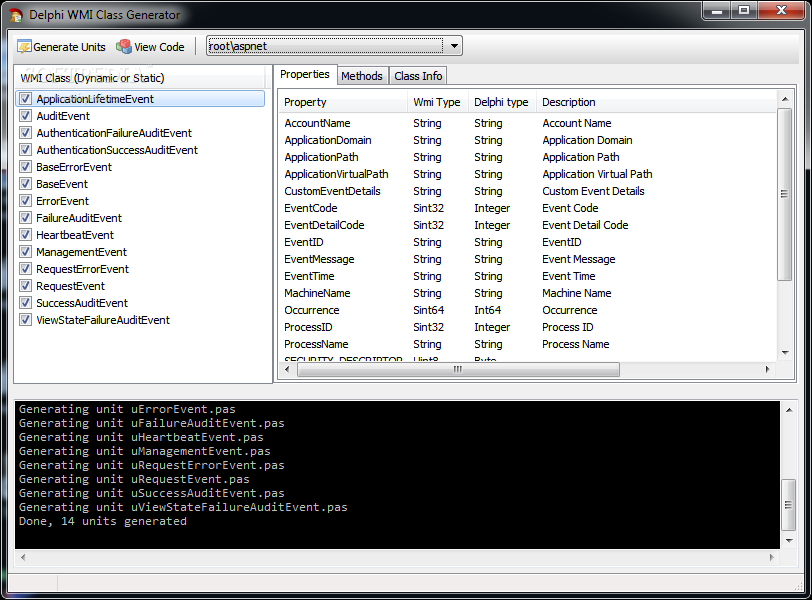The width and height of the screenshot is (812, 600).
Task: Switch to the Methods tab
Action: [361, 76]
